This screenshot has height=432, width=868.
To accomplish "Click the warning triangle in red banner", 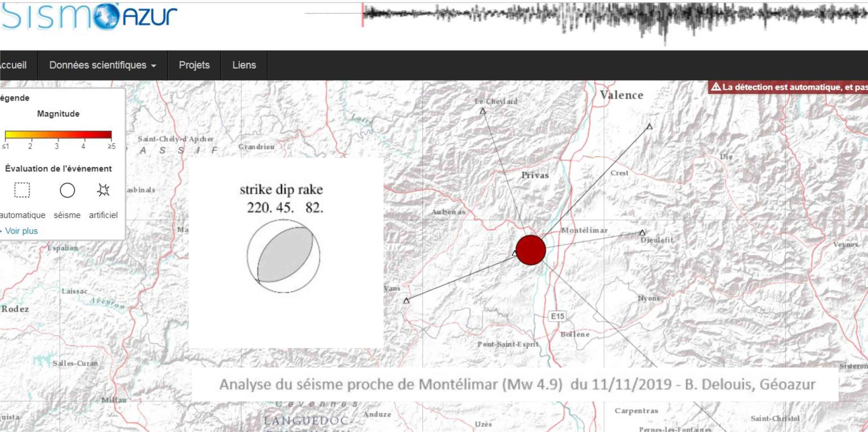I will point(716,87).
